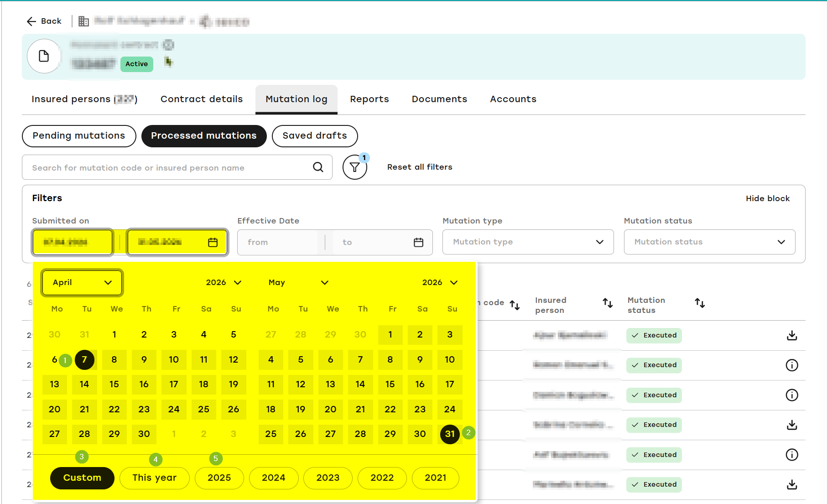Open the April month dropdown
Viewport: 827px width, 504px height.
click(x=82, y=283)
